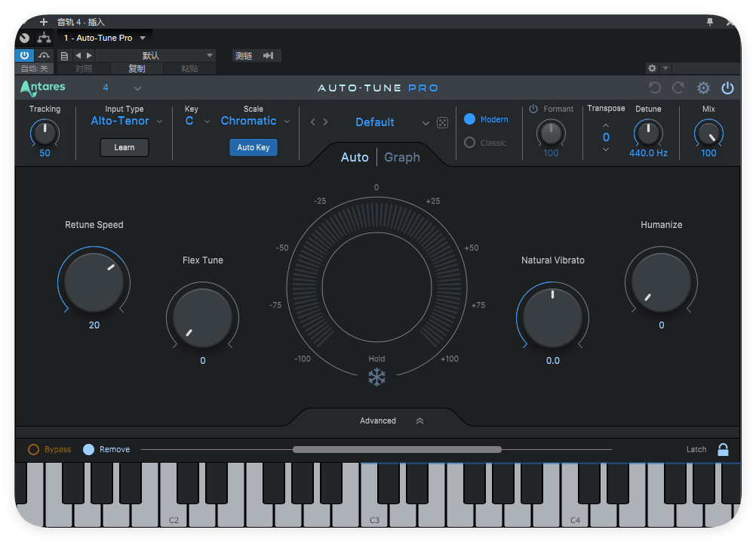Click the random preset dice icon
Viewport: 756px width, 542px height.
tap(442, 122)
